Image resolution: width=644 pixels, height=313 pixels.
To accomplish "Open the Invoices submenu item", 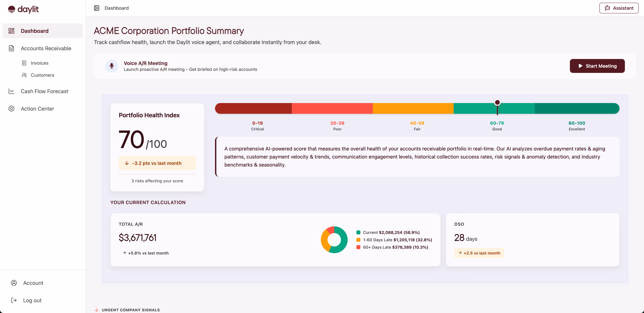I will point(40,63).
